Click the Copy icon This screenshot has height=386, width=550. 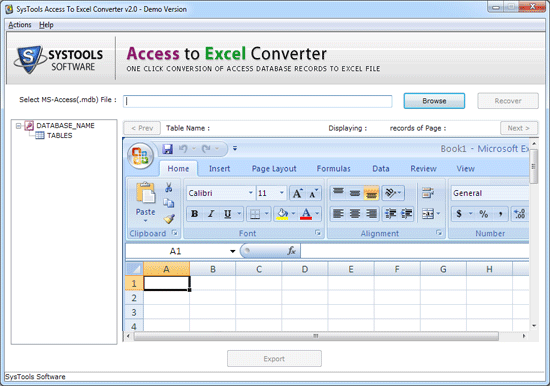click(168, 203)
